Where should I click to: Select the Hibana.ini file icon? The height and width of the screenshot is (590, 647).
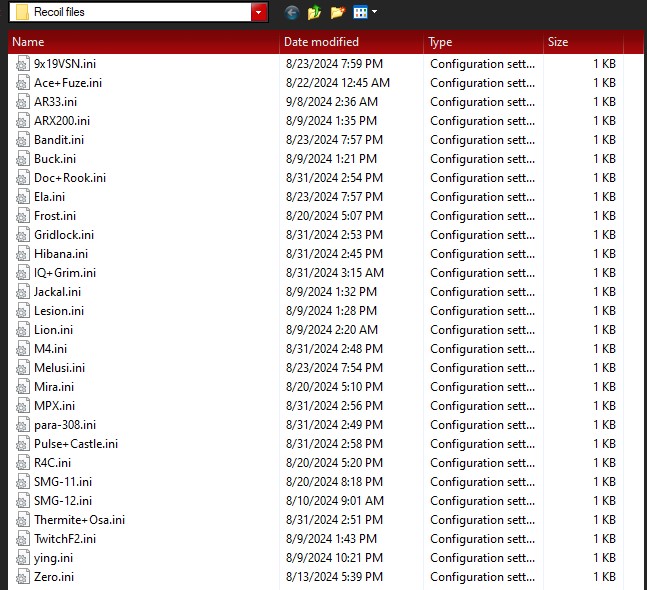pyautogui.click(x=23, y=253)
